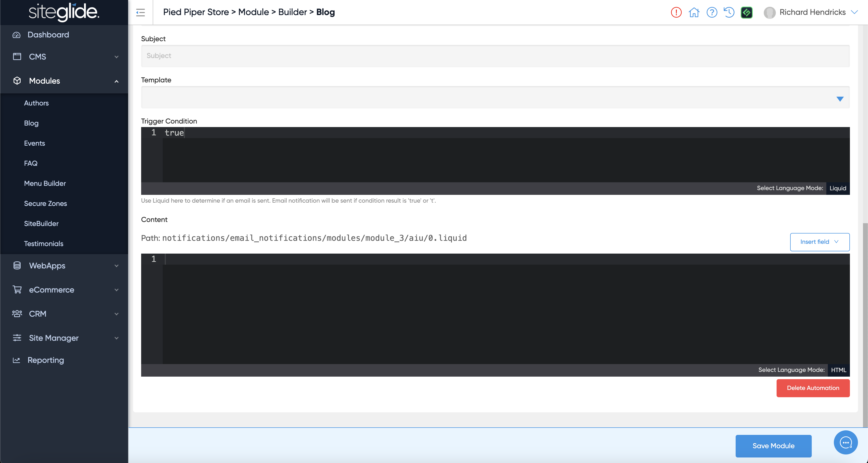Click the help question mark icon
Image resolution: width=868 pixels, height=463 pixels.
coord(712,13)
